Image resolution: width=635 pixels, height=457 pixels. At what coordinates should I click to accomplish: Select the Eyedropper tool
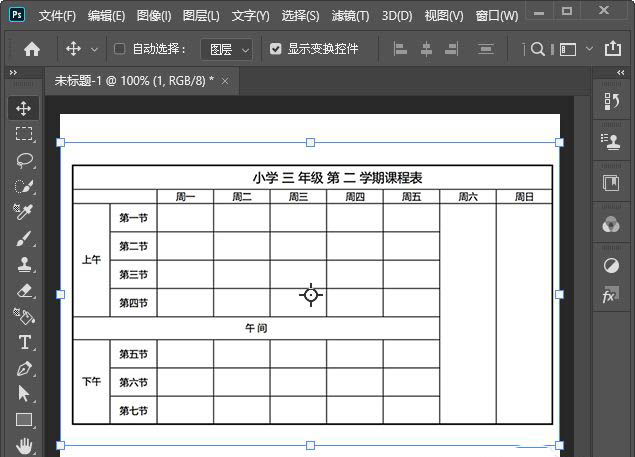[24, 212]
